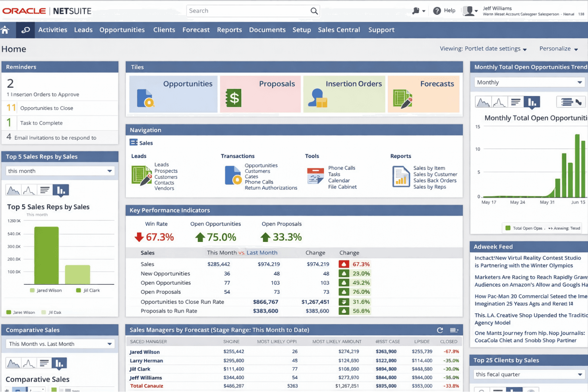Viewport: 588px width, 392px height.
Task: Click the Tools icon in the Navigation portlet
Action: point(315,176)
